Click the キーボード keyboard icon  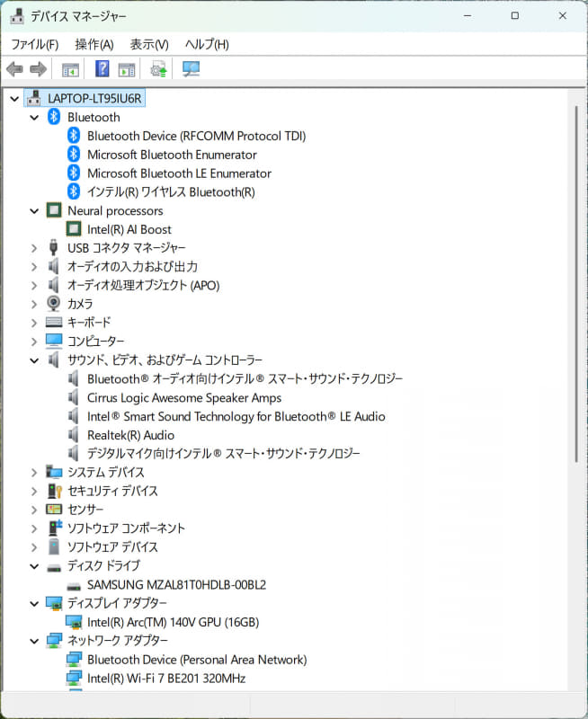pos(54,323)
